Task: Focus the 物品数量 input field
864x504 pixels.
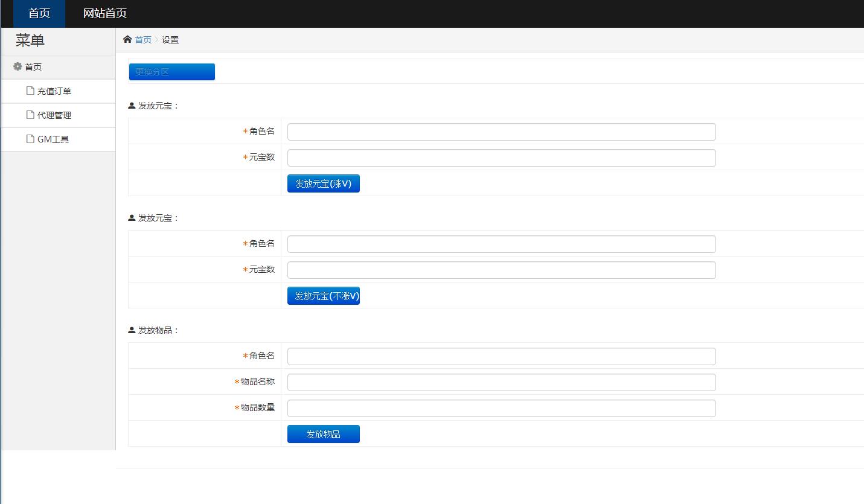Action: 501,408
